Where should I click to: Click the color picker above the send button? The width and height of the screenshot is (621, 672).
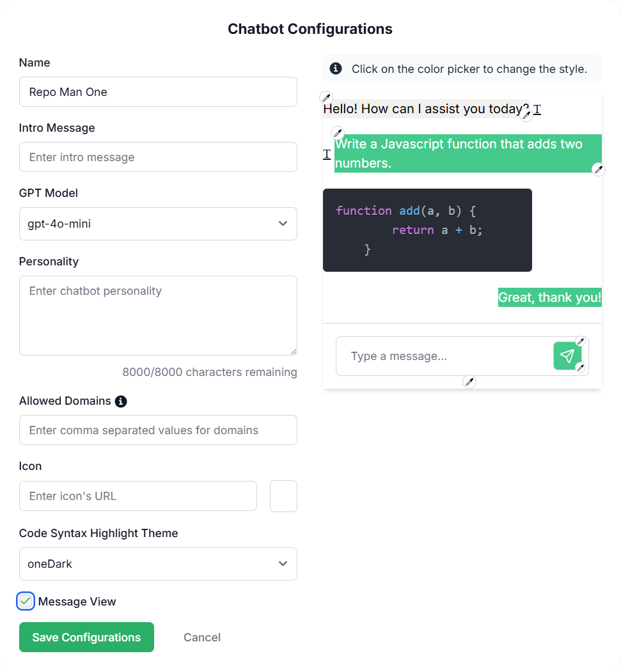pos(581,341)
